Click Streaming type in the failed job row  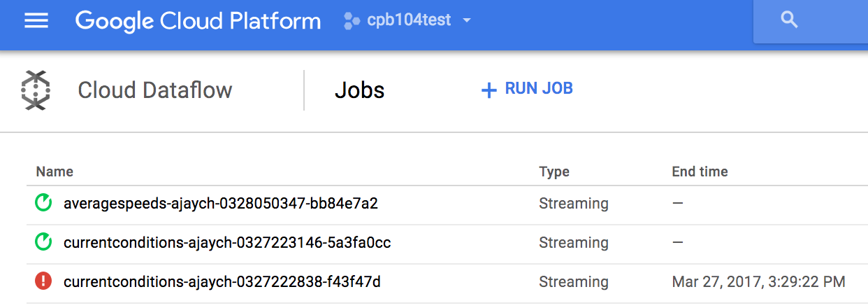(574, 282)
